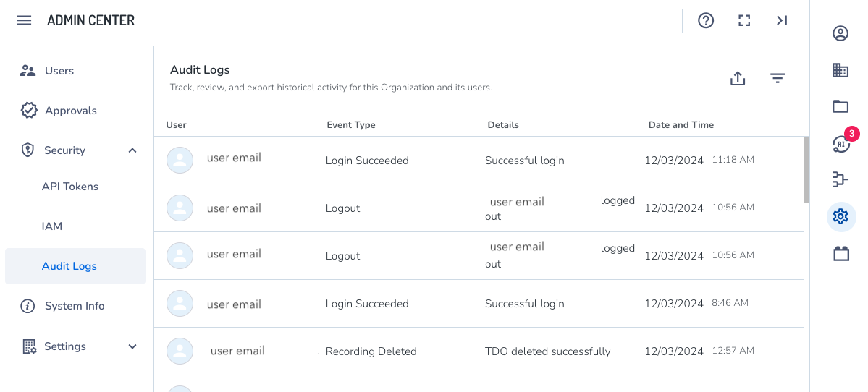This screenshot has width=868, height=392.
Task: Collapse the panel with arrow-bar icon
Action: click(782, 20)
